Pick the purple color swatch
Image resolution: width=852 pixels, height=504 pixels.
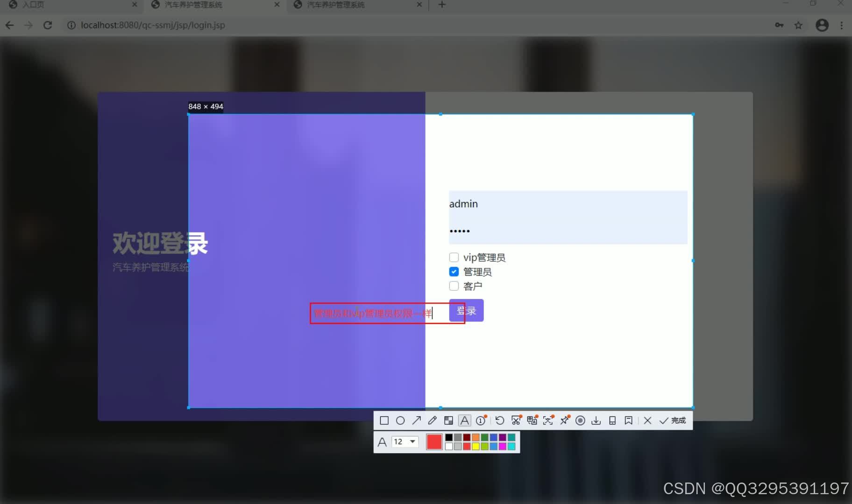[x=502, y=437]
